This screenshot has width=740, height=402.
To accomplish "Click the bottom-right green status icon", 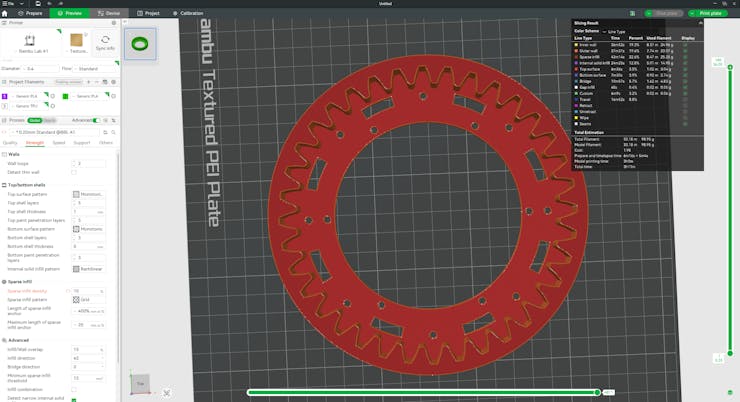I will 730,393.
